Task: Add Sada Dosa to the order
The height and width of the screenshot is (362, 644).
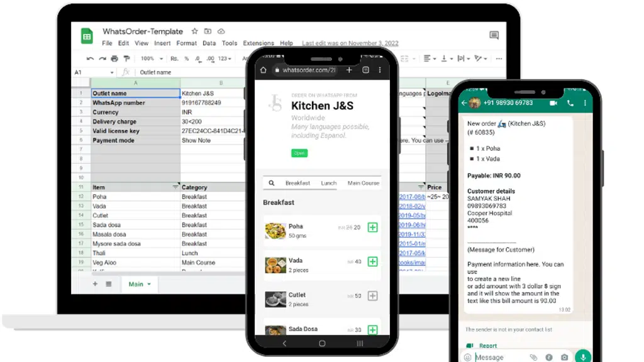Action: (x=372, y=329)
